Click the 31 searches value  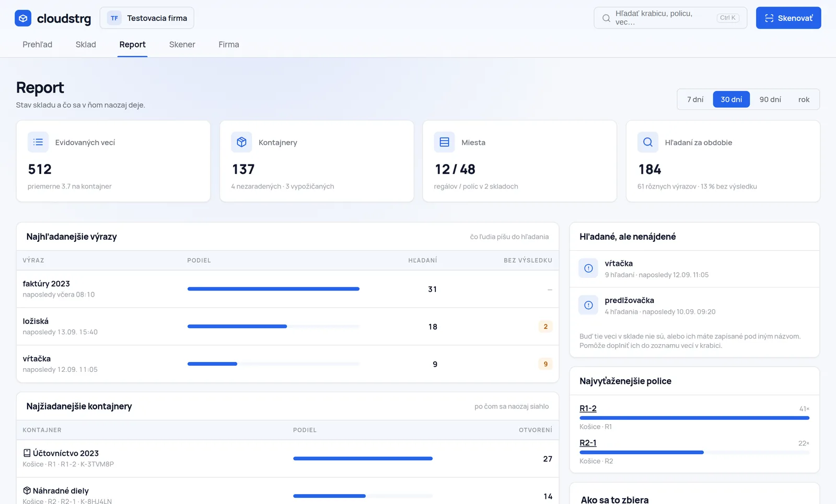(433, 289)
